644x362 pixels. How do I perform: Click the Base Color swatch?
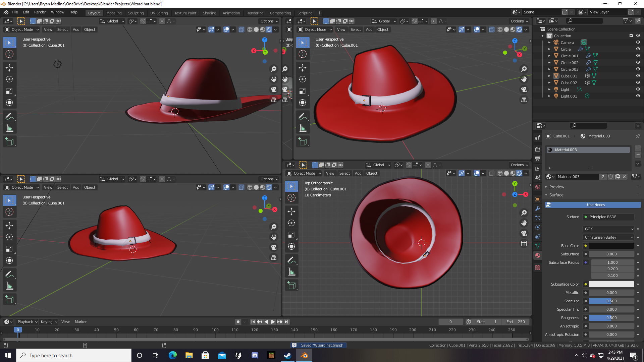click(x=611, y=246)
